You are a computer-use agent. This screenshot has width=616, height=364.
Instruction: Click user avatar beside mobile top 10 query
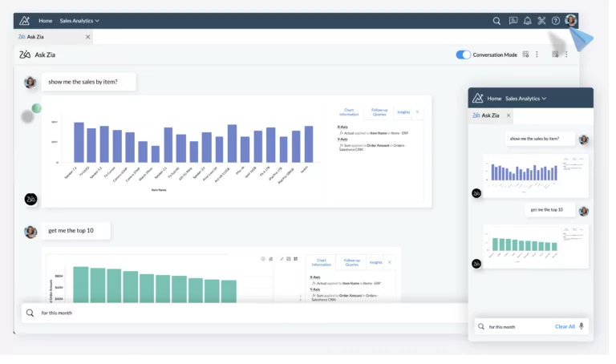point(584,211)
